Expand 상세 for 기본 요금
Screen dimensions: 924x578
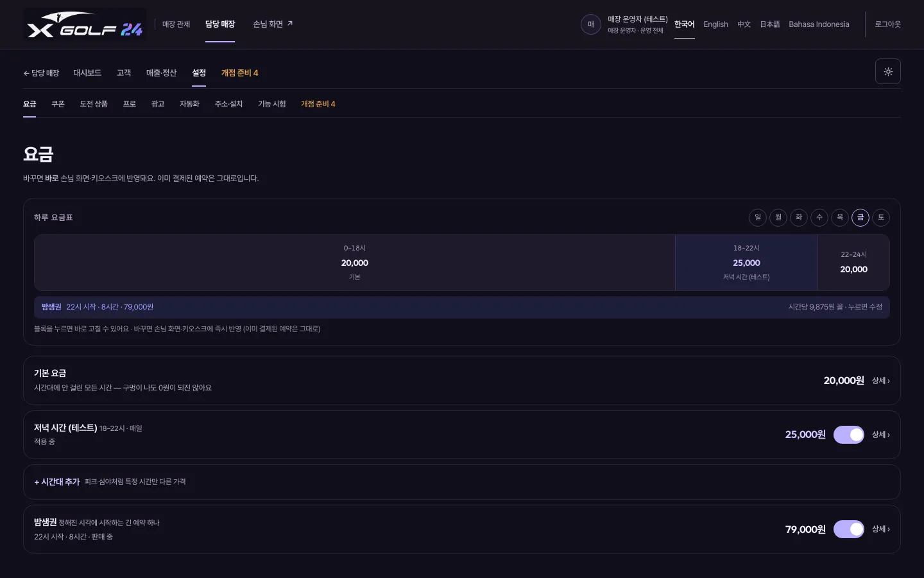(x=881, y=381)
